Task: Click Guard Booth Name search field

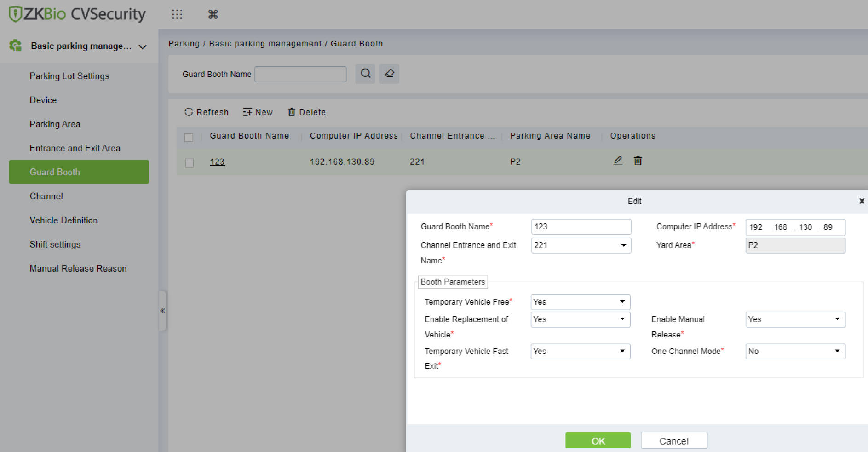Action: click(x=300, y=74)
